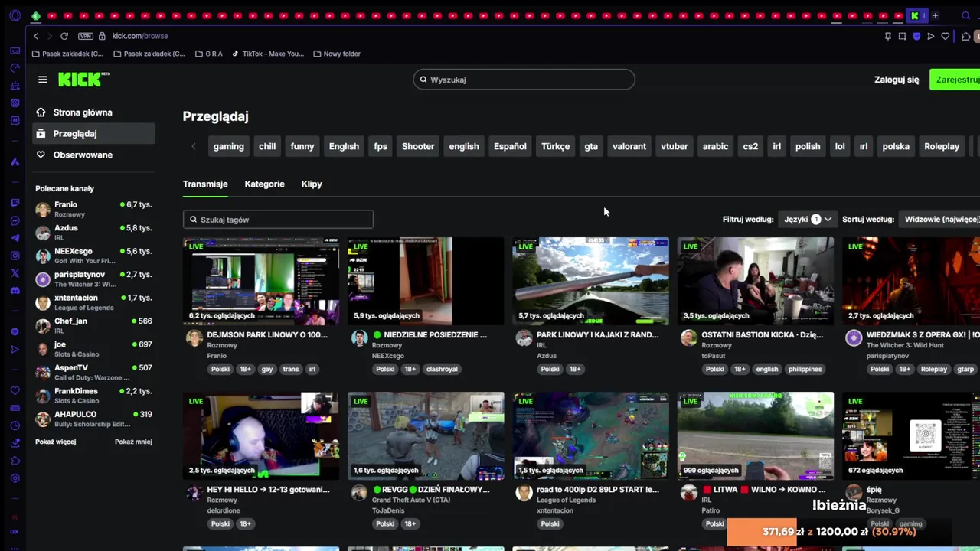
Task: Open the downloads icon in the sidebar
Action: point(15,443)
